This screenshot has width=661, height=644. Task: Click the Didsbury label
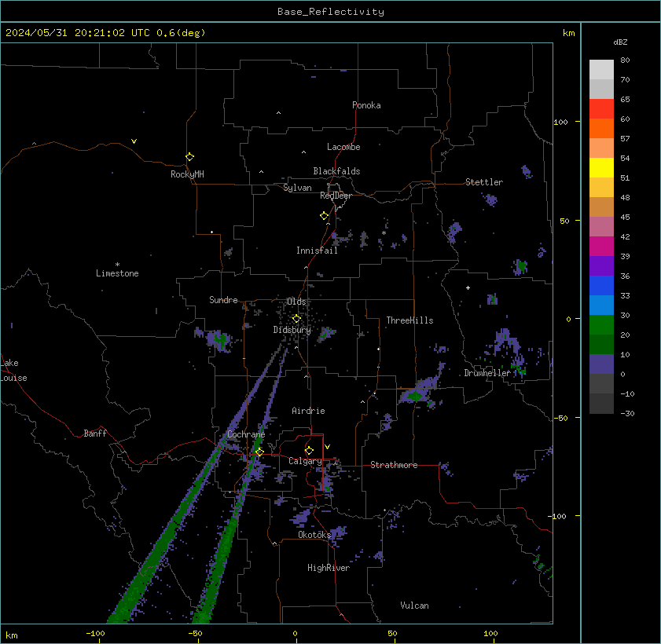[x=292, y=330]
